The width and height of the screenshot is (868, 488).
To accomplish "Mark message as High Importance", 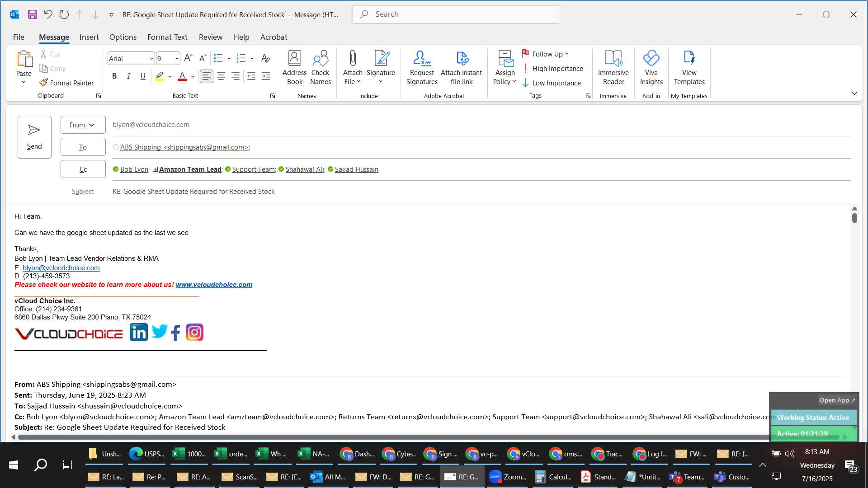I will [552, 68].
